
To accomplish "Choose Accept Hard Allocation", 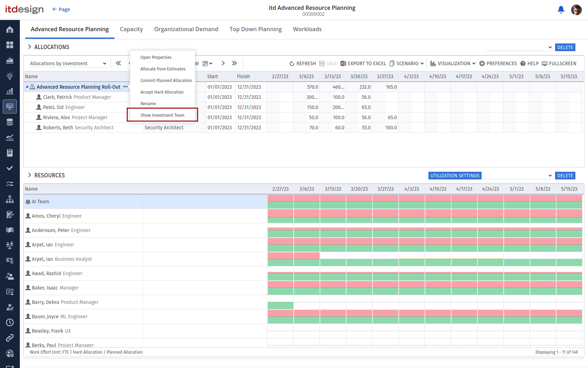I will pos(162,92).
